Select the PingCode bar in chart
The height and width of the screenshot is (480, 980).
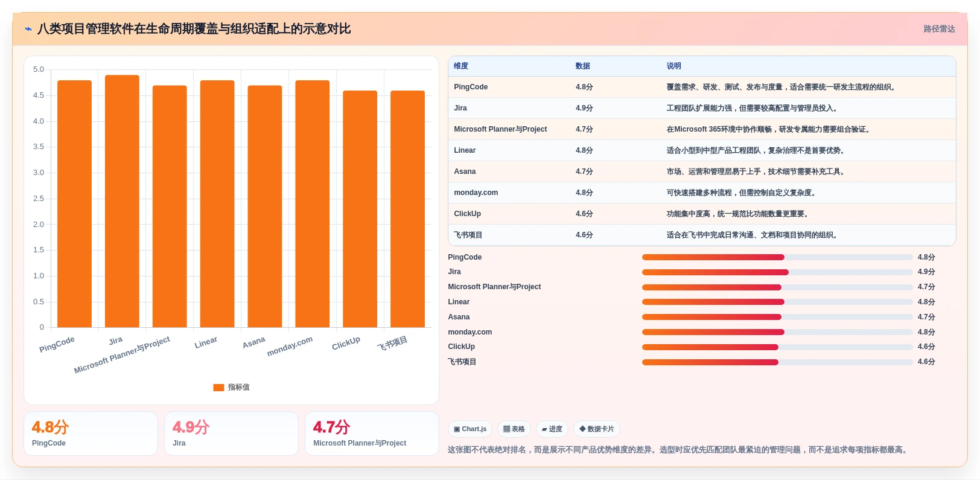pos(74,204)
